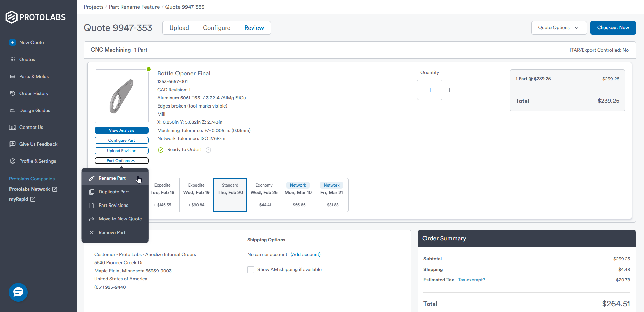Click the info icon beside Ready to Order

click(208, 150)
